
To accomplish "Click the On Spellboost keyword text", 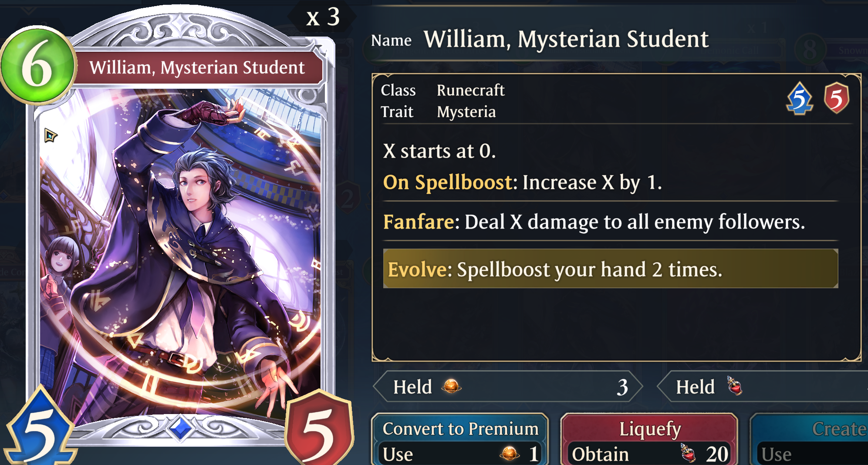I will (x=447, y=182).
